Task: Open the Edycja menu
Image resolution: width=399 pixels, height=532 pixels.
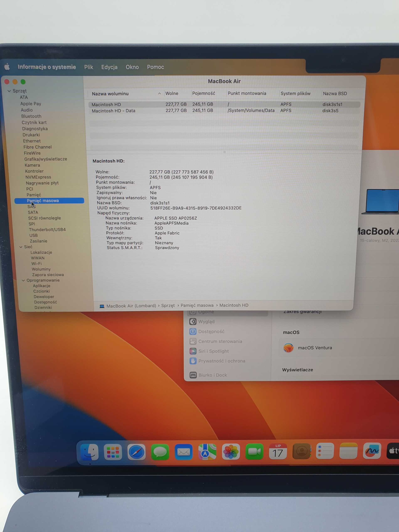Action: tap(109, 67)
